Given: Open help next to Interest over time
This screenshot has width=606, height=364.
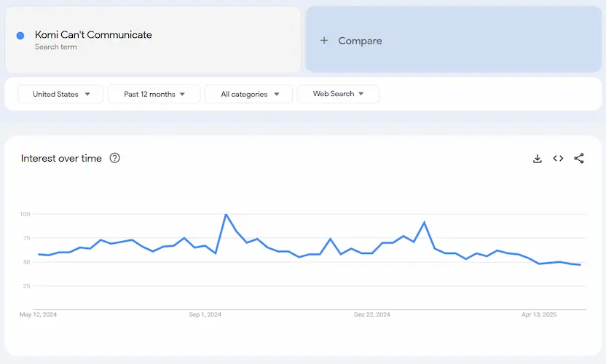Looking at the screenshot, I should (x=114, y=158).
